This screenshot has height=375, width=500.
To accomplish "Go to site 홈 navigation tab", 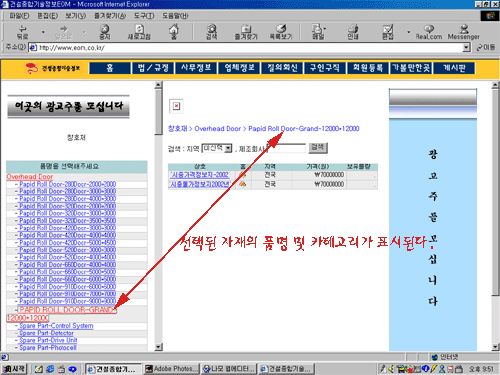I will pos(110,68).
